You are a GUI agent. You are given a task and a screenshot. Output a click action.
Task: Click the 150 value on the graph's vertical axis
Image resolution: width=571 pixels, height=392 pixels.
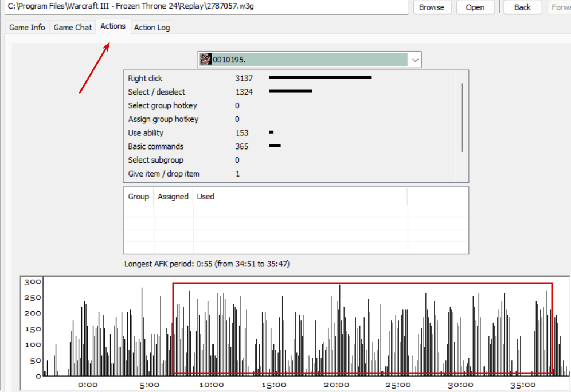pyautogui.click(x=33, y=329)
